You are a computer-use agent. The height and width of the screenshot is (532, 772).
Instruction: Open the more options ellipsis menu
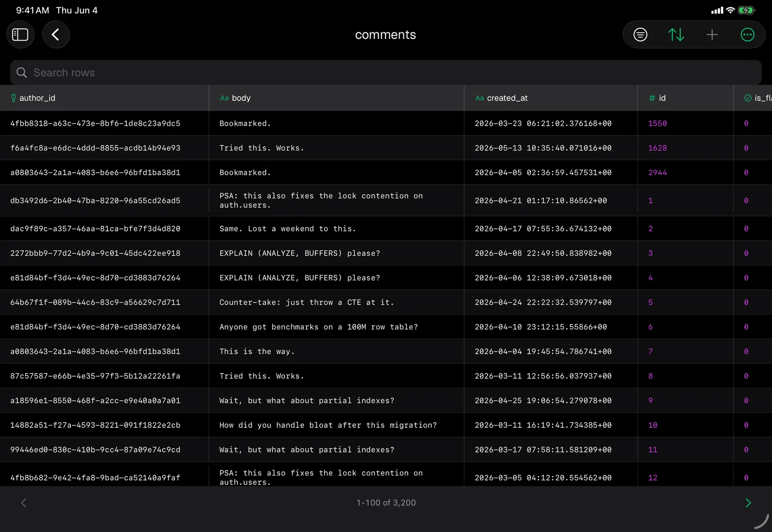click(x=747, y=35)
